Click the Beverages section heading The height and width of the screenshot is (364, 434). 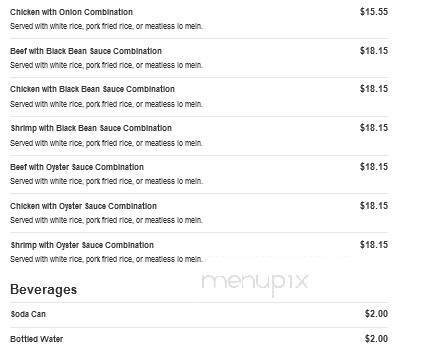click(x=44, y=290)
